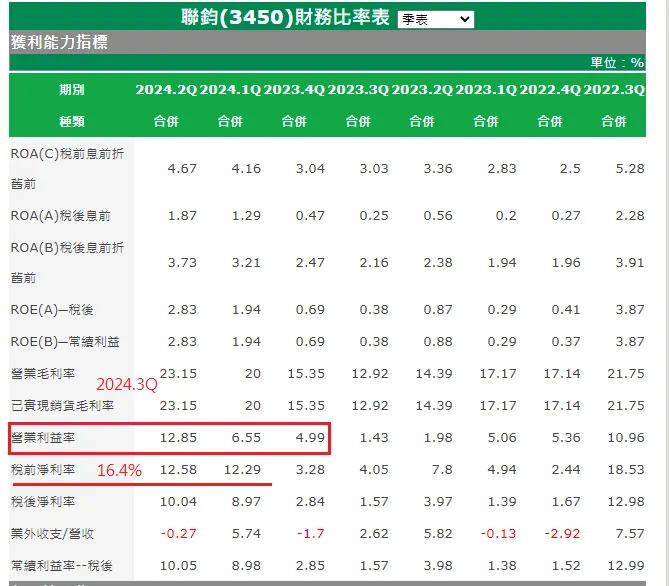Click the 單位：% unit label
The width and height of the screenshot is (669, 586).
pyautogui.click(x=617, y=63)
